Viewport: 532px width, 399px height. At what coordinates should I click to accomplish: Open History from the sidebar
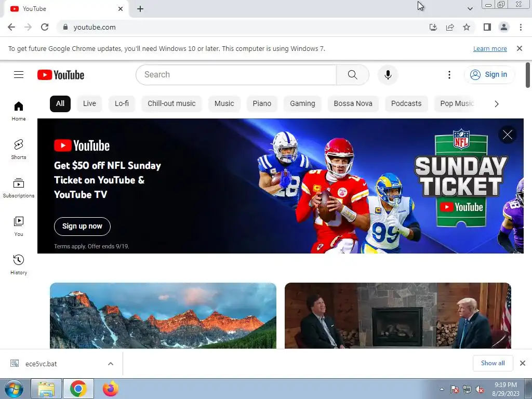pyautogui.click(x=19, y=264)
